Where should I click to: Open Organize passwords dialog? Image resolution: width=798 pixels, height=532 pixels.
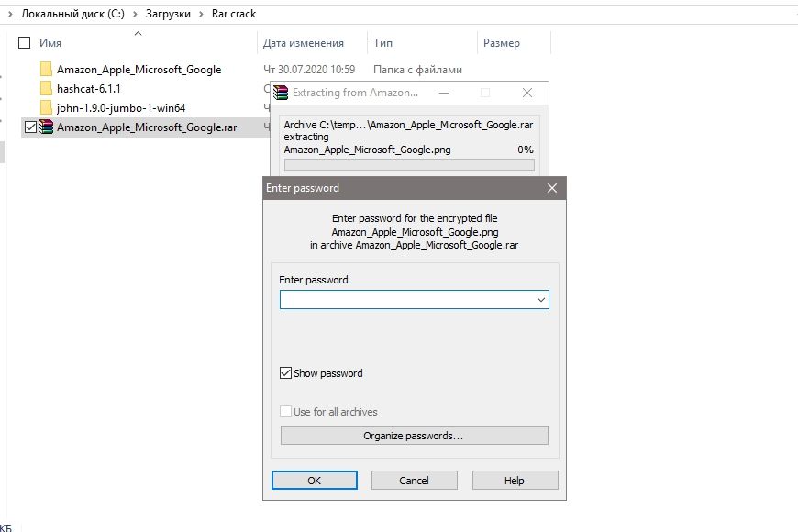coord(415,436)
